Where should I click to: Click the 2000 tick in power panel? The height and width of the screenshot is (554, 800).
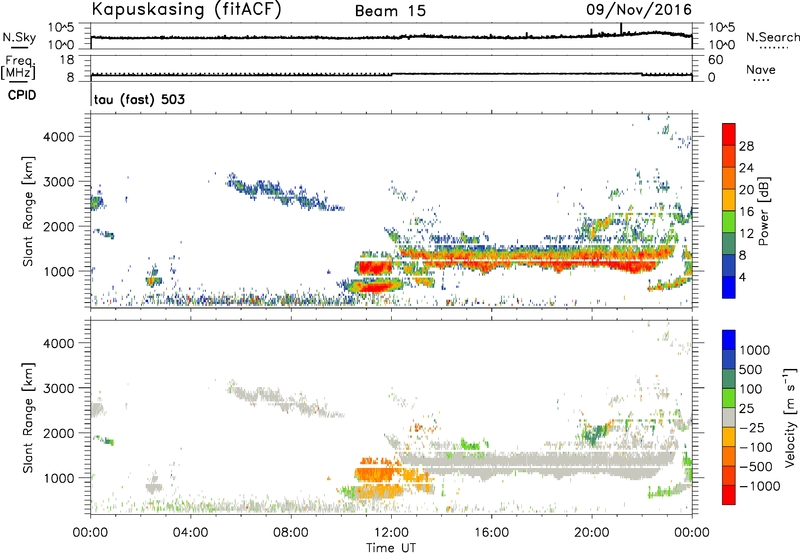59,226
